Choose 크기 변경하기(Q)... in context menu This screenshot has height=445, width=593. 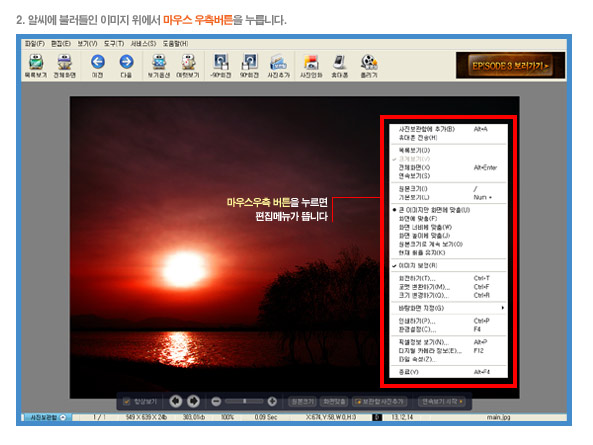click(x=448, y=295)
